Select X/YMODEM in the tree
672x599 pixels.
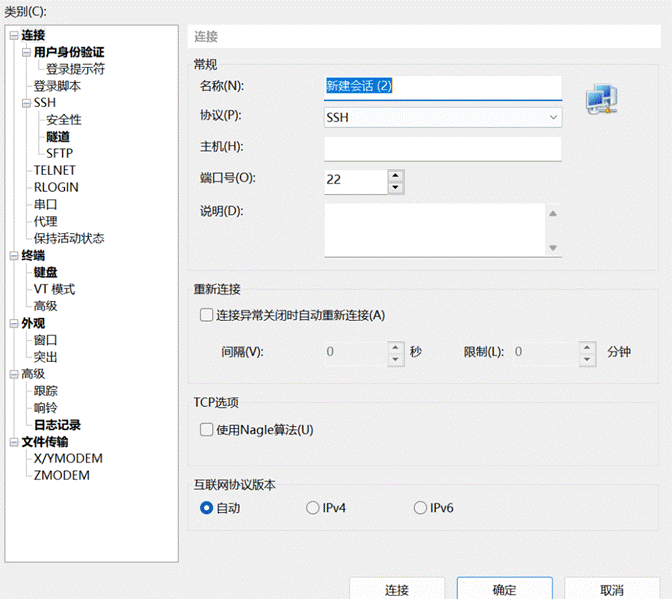pyautogui.click(x=68, y=458)
